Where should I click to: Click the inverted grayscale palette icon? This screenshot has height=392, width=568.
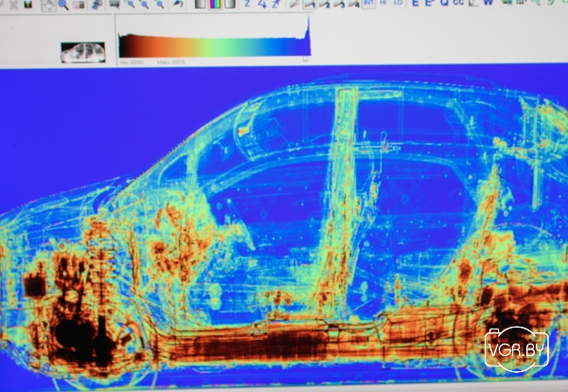(230, 4)
